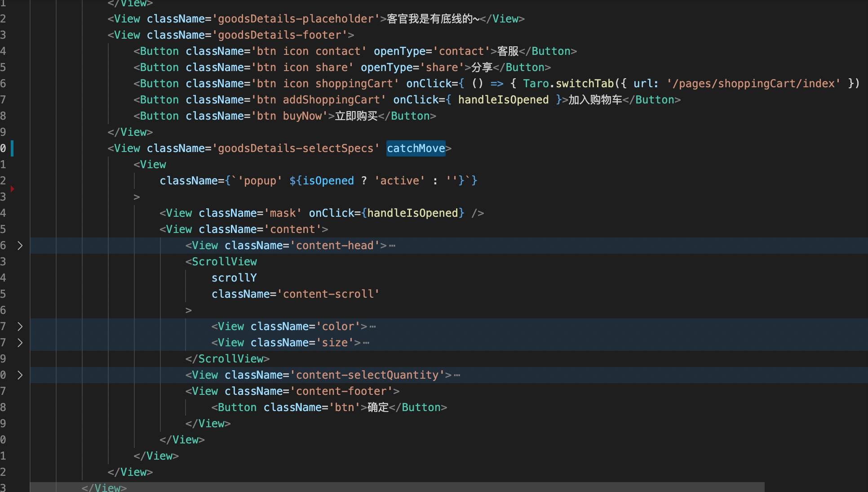Click the blue modified-line gutter indicator
Screen dimensions: 868x492
[12, 148]
